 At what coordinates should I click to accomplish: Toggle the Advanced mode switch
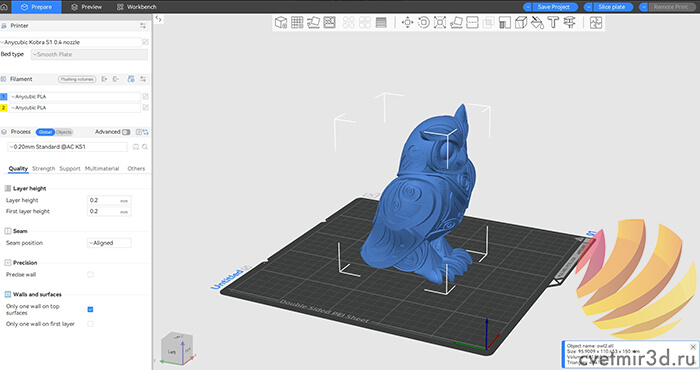(126, 132)
